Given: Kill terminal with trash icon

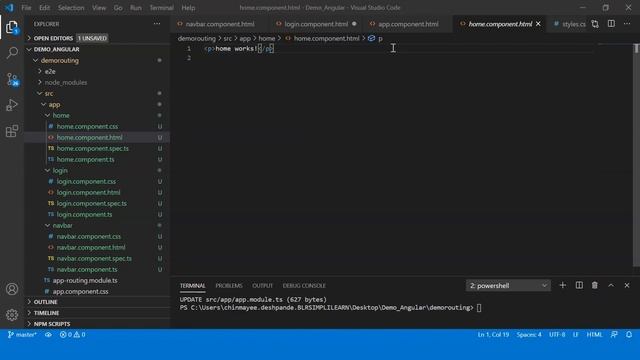Looking at the screenshot, I should [595, 285].
